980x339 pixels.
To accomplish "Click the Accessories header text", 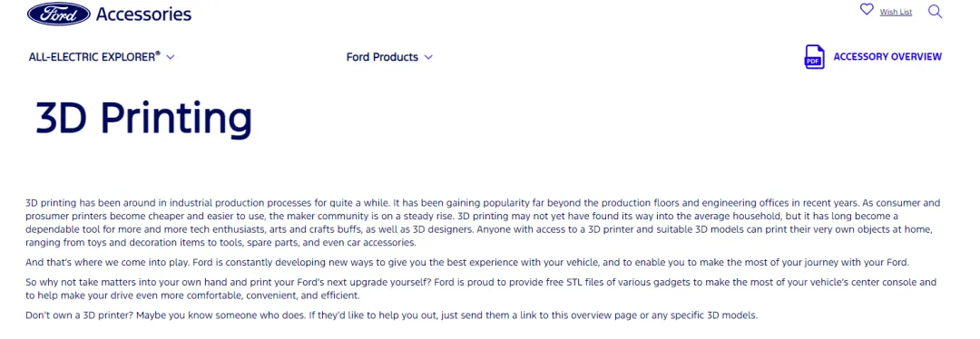I will (143, 14).
